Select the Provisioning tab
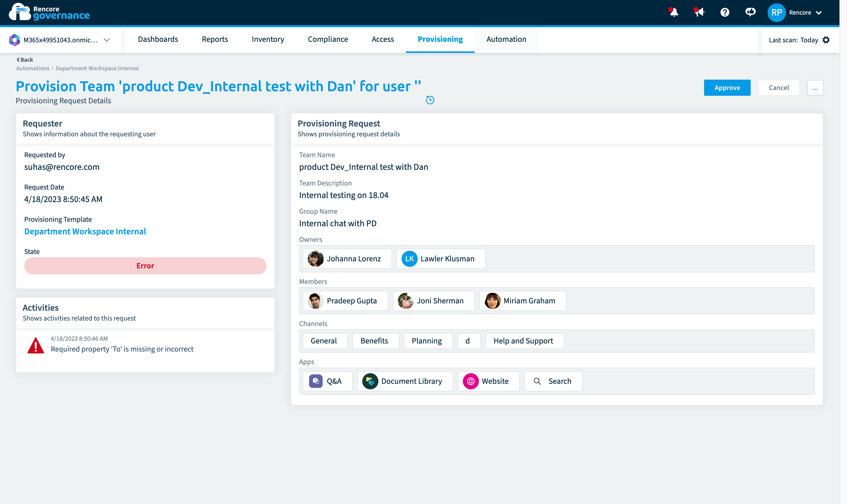The image size is (847, 504). pos(440,39)
